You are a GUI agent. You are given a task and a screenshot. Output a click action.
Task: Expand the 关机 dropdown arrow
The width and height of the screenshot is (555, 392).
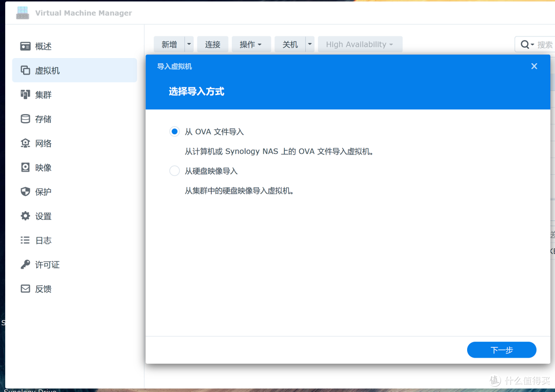click(x=310, y=44)
